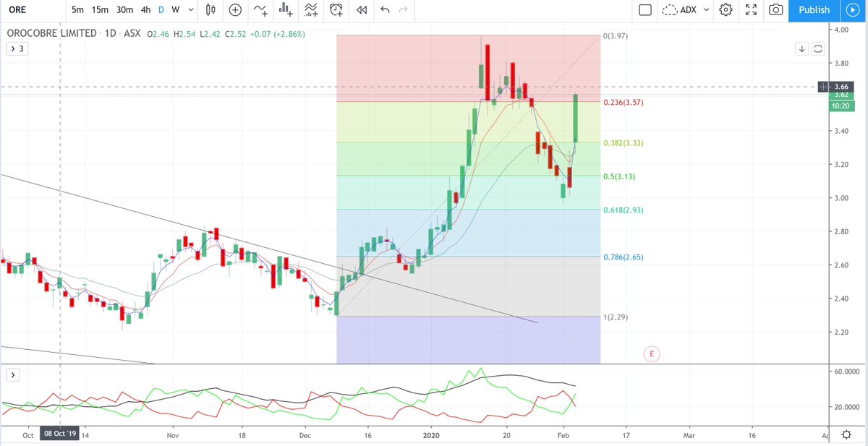Select the layout rectangle icon

[646, 10]
